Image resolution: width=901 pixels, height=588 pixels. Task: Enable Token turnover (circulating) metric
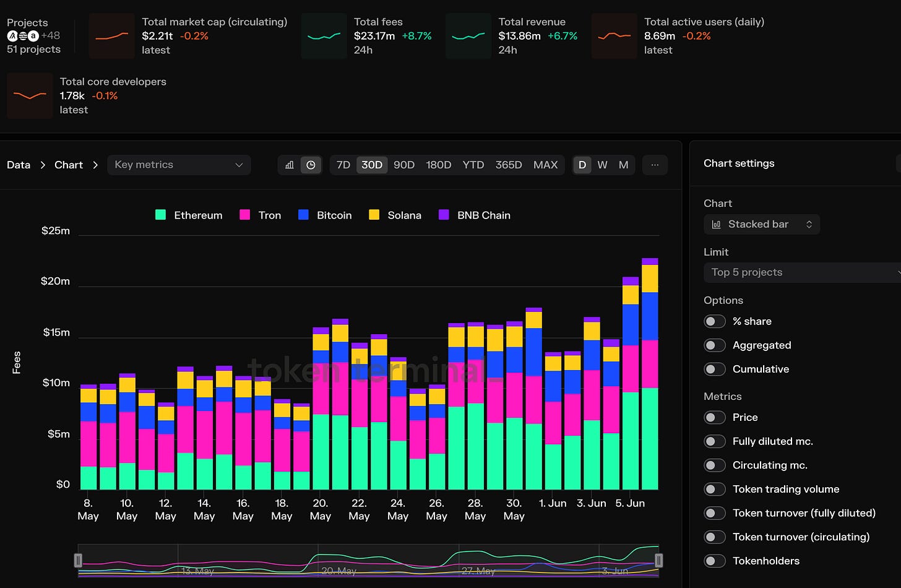[x=714, y=537]
